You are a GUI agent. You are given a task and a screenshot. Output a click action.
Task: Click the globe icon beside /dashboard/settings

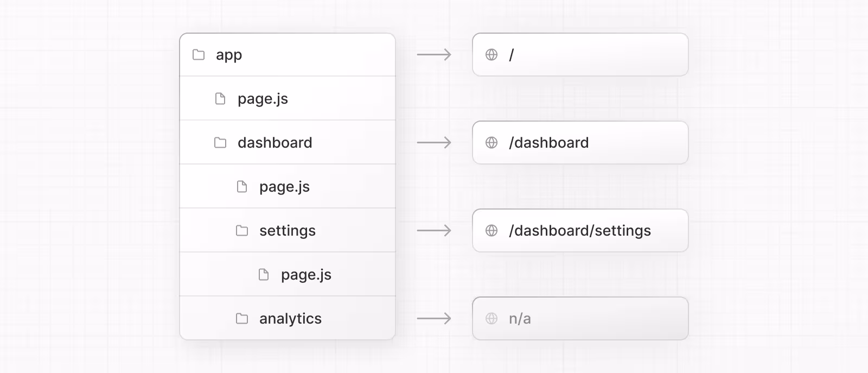492,231
